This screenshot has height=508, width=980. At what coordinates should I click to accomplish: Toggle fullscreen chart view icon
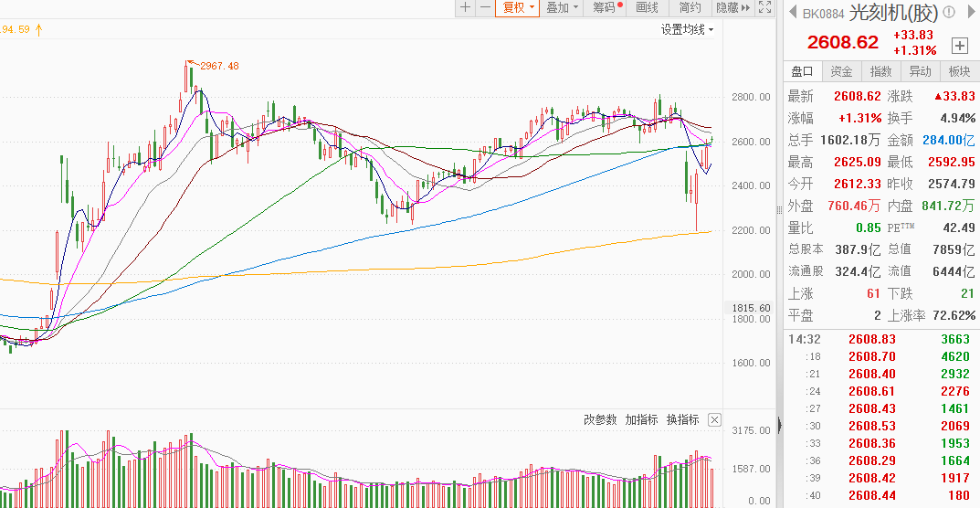click(x=765, y=8)
